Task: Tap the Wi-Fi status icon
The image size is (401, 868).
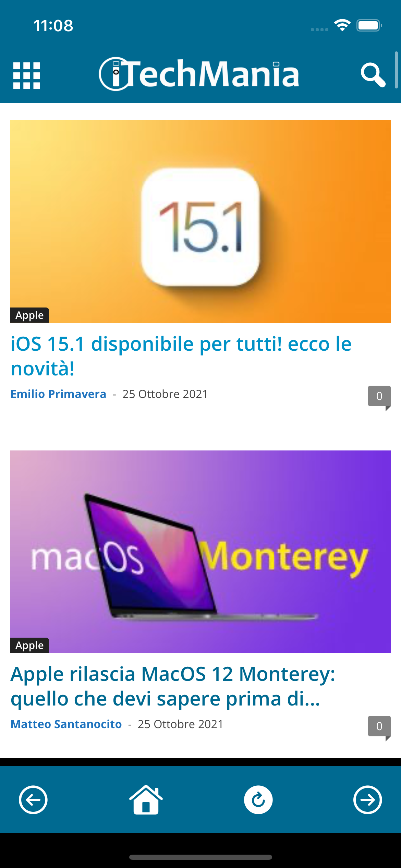Action: (342, 25)
